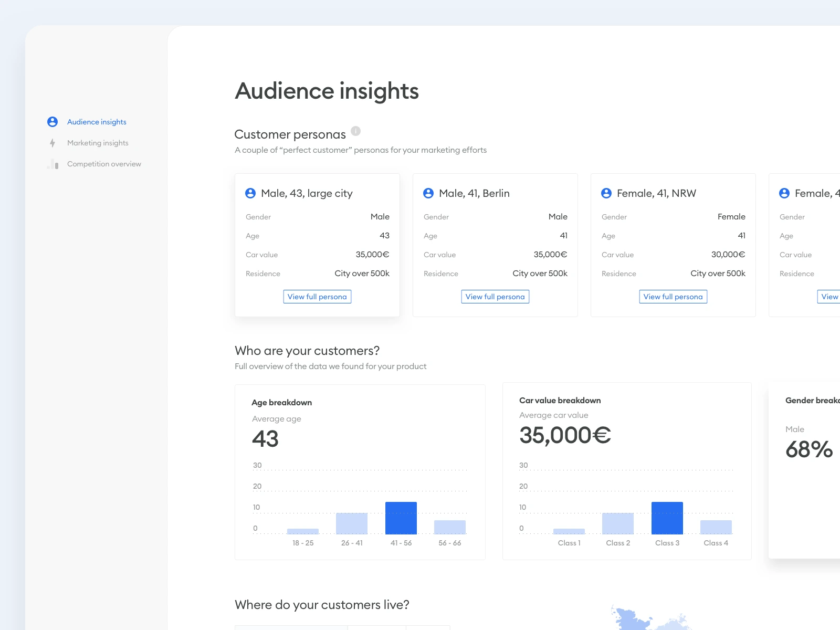This screenshot has width=840, height=630.
Task: Click the avatar icon on Male, 41, Berlin card
Action: (428, 193)
